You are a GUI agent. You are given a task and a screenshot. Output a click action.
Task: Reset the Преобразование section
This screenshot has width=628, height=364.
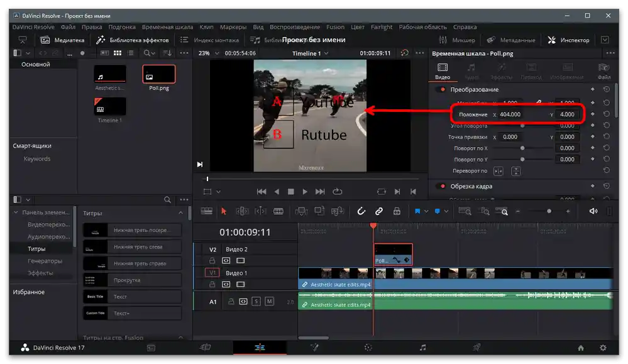point(607,89)
